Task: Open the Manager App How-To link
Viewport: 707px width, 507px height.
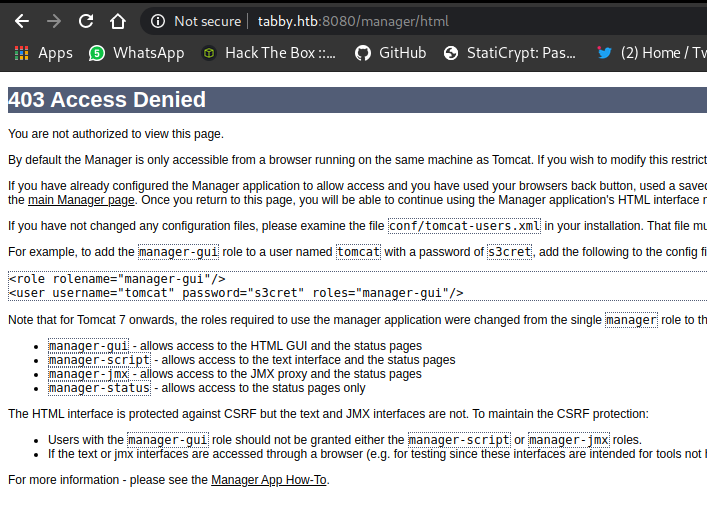Action: click(268, 480)
